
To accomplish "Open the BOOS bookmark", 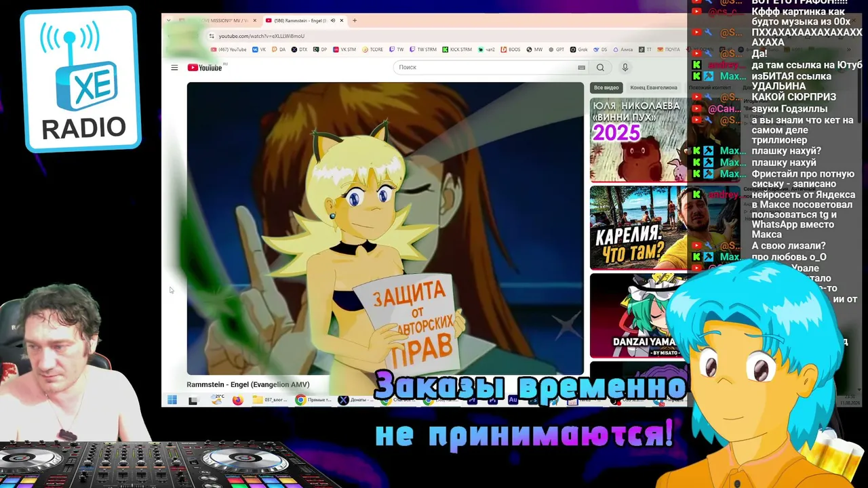I will pos(510,49).
